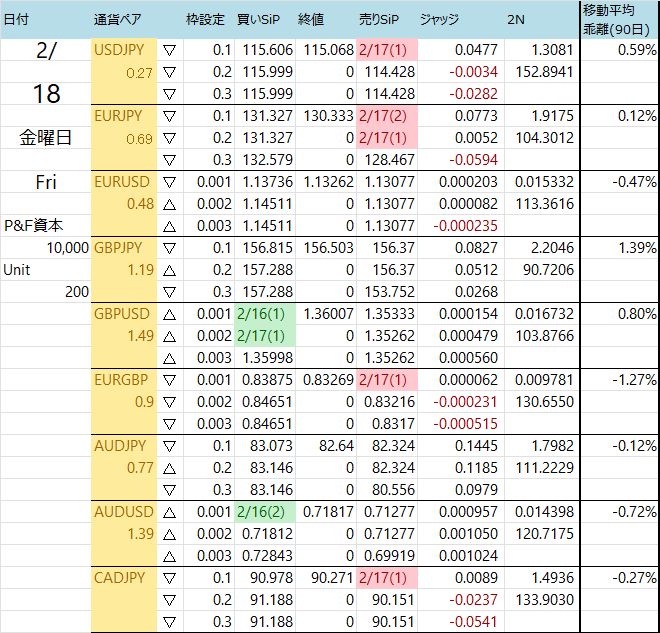Click the EURGBP currency pair cell
This screenshot has width=660, height=633.
point(124,380)
